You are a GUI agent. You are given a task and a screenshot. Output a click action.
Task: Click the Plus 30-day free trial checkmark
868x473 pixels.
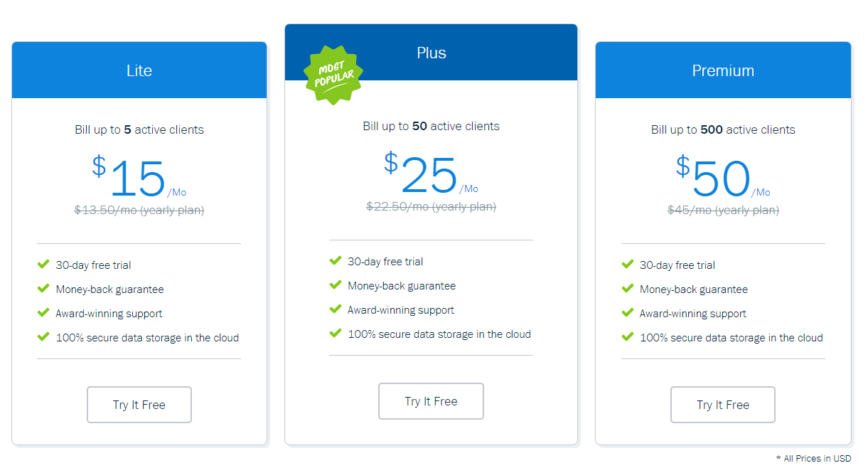click(x=336, y=261)
